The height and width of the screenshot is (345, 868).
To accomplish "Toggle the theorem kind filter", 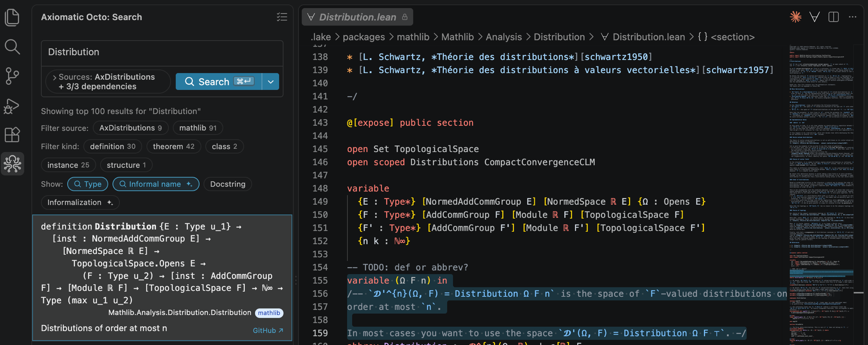I will tap(174, 146).
